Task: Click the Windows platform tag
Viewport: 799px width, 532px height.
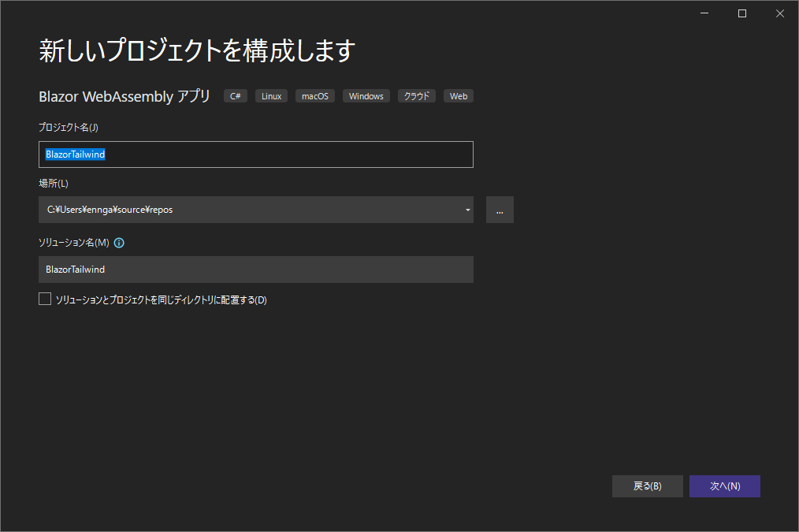Action: coord(366,95)
